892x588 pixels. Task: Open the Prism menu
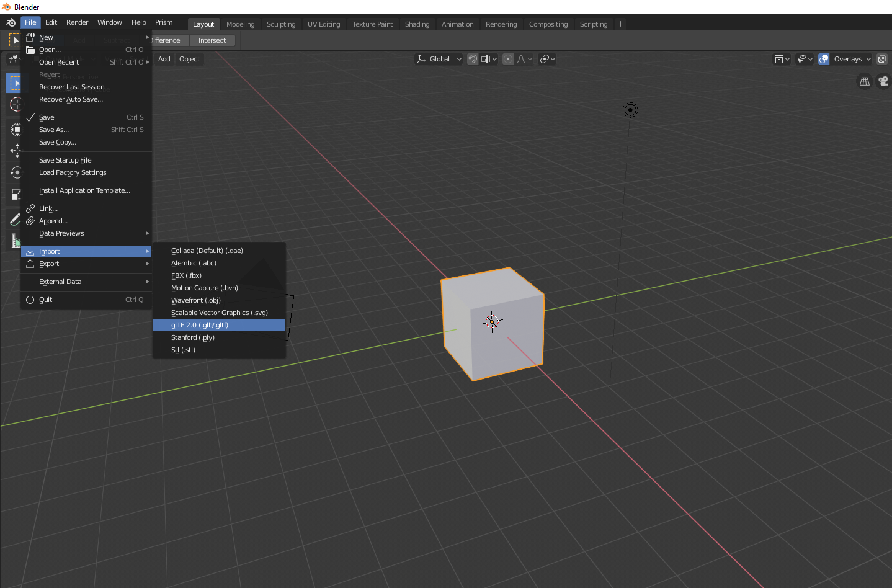click(164, 22)
